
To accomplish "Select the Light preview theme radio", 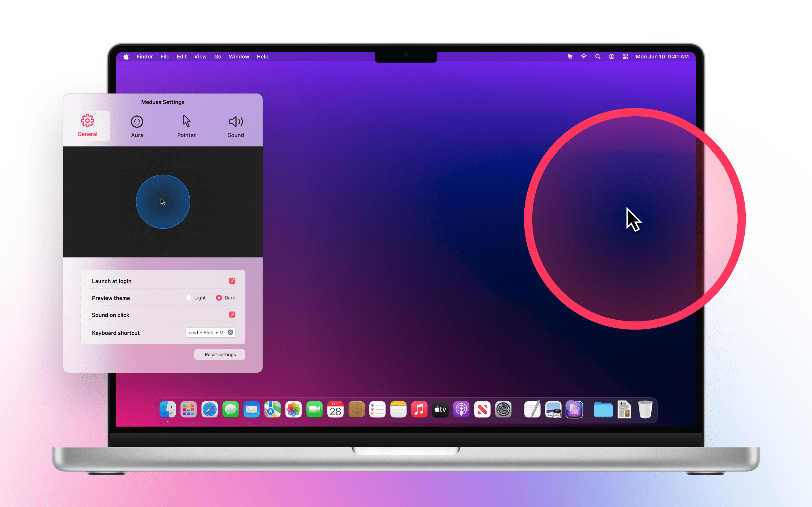I will point(189,298).
